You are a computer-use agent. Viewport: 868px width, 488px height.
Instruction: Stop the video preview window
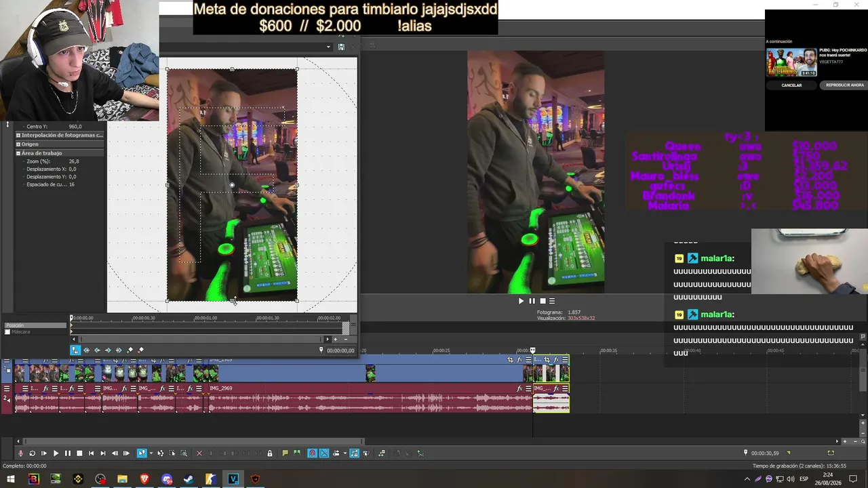click(x=542, y=301)
